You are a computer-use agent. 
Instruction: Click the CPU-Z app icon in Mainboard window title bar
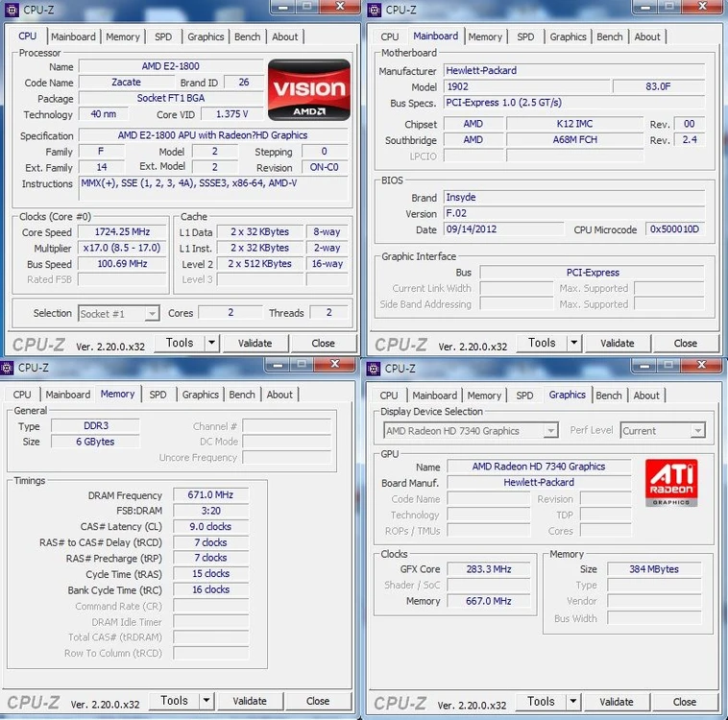pos(374,10)
